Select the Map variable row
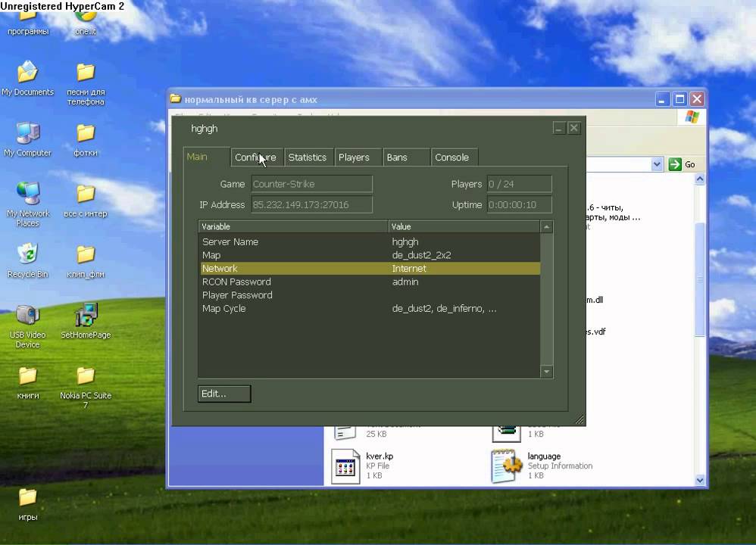The width and height of the screenshot is (756, 545). 370,255
